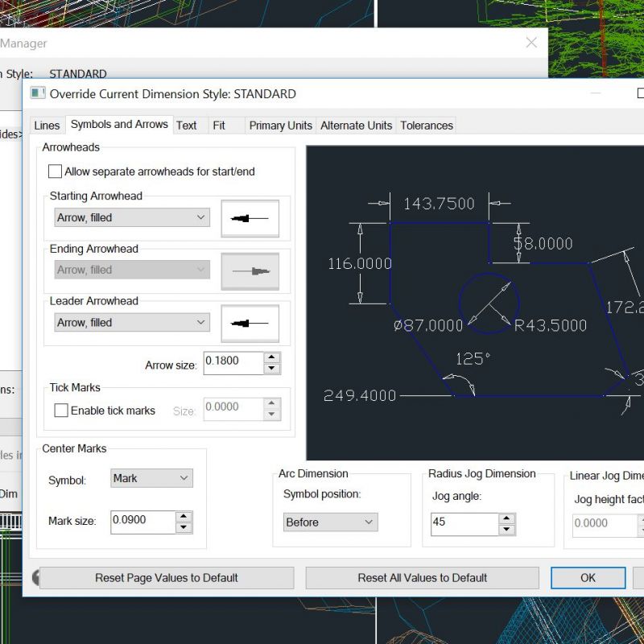
Task: Click the Leader Arrowhead preview icon
Action: tap(250, 323)
